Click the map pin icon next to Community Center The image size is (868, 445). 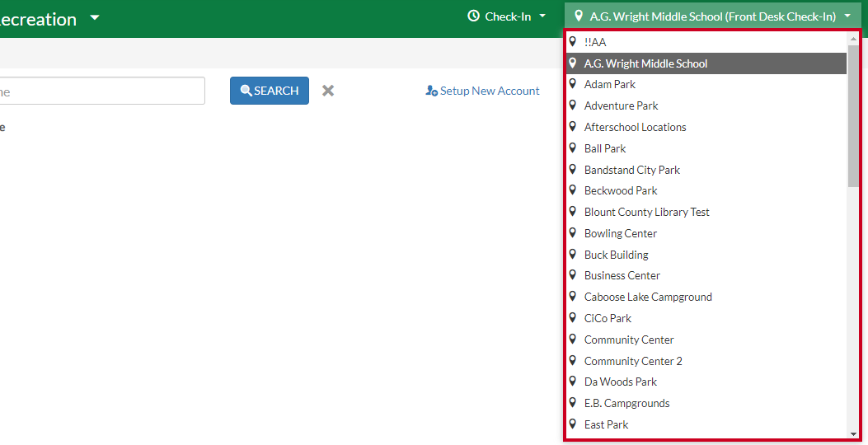[573, 339]
